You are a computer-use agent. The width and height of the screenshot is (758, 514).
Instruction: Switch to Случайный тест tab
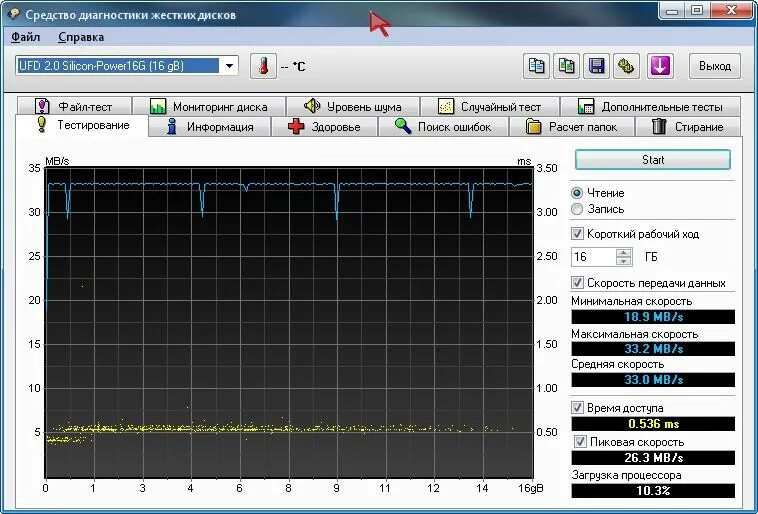tap(490, 106)
